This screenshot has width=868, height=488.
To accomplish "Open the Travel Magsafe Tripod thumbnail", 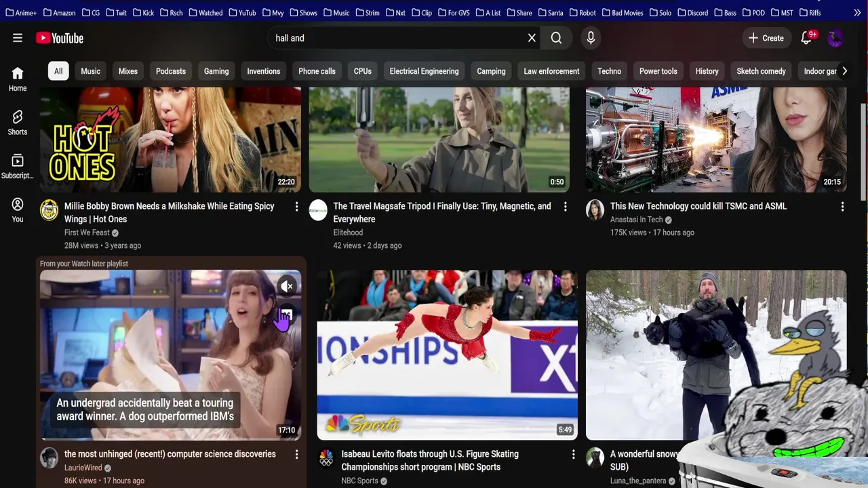I will pyautogui.click(x=439, y=140).
